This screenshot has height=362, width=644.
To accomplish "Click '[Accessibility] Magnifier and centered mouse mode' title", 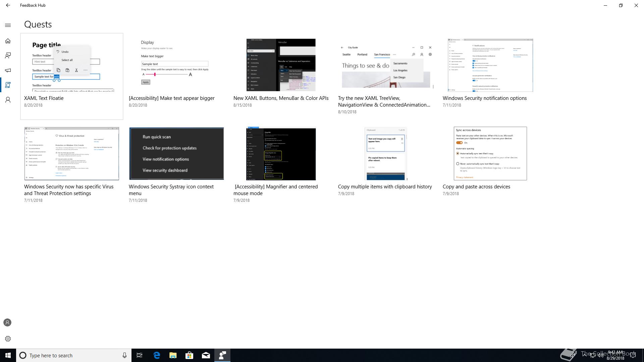I will tap(276, 190).
